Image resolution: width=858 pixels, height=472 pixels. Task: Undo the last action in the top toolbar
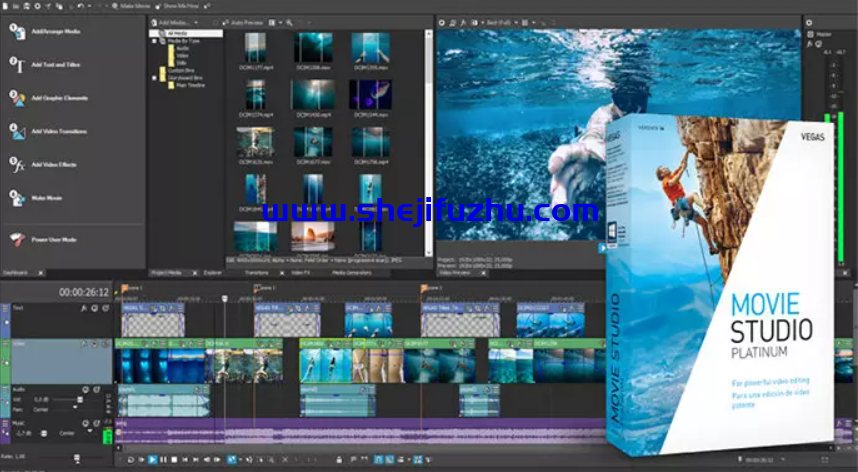tap(80, 6)
